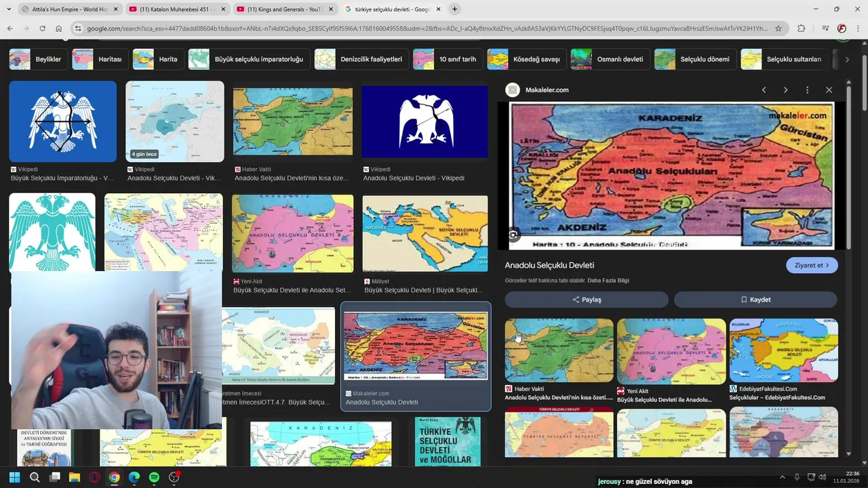Open Milliyet Büyük Selçuklu Devleti map result

point(425,234)
